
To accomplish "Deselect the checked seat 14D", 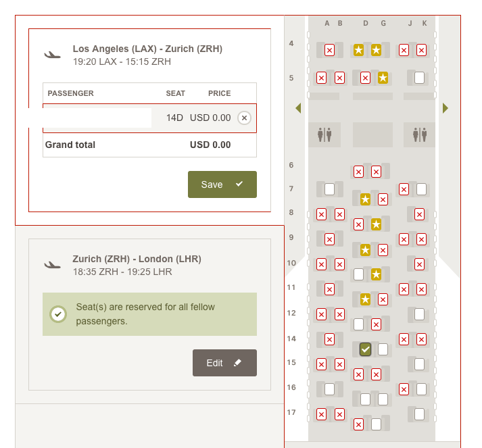I will coord(365,349).
